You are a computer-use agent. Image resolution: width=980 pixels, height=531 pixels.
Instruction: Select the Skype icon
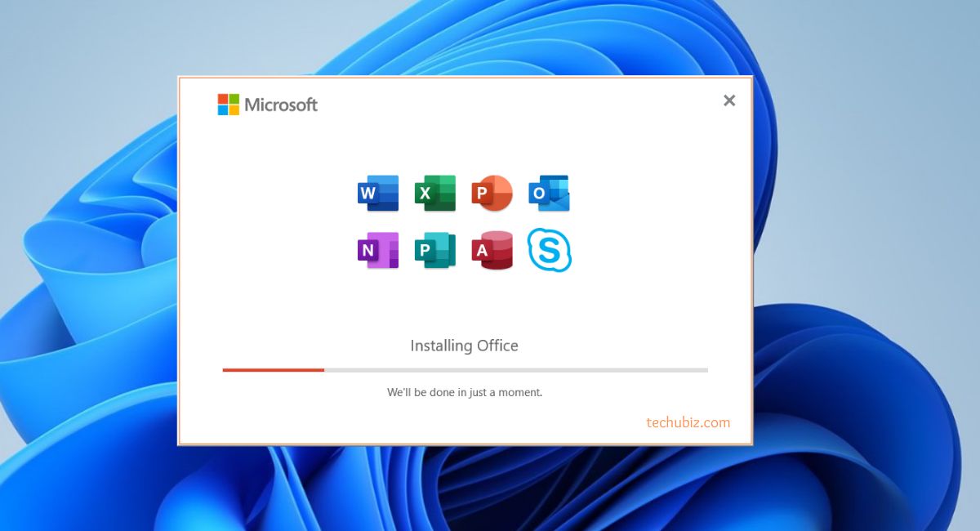549,250
